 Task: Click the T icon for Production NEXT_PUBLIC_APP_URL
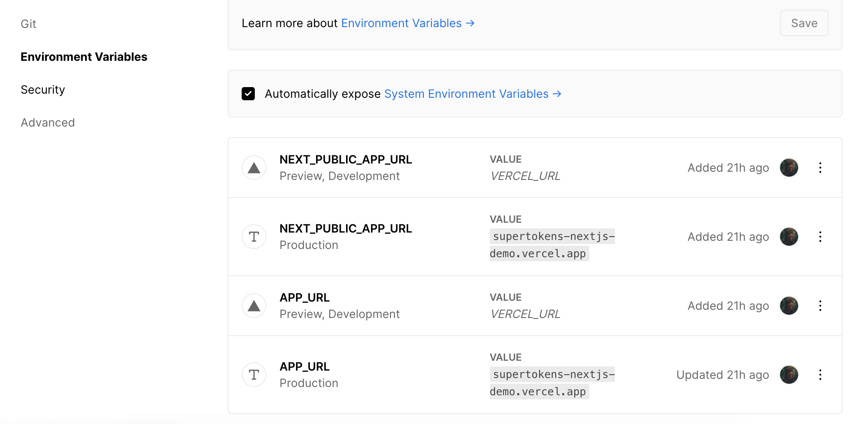point(254,237)
